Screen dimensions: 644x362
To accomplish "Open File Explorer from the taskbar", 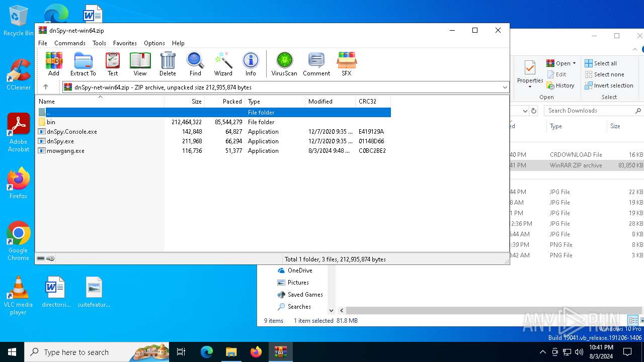I will (231, 352).
